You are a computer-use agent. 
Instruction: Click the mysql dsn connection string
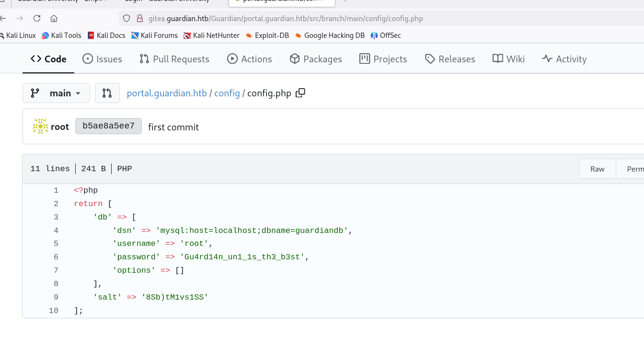pyautogui.click(x=252, y=231)
